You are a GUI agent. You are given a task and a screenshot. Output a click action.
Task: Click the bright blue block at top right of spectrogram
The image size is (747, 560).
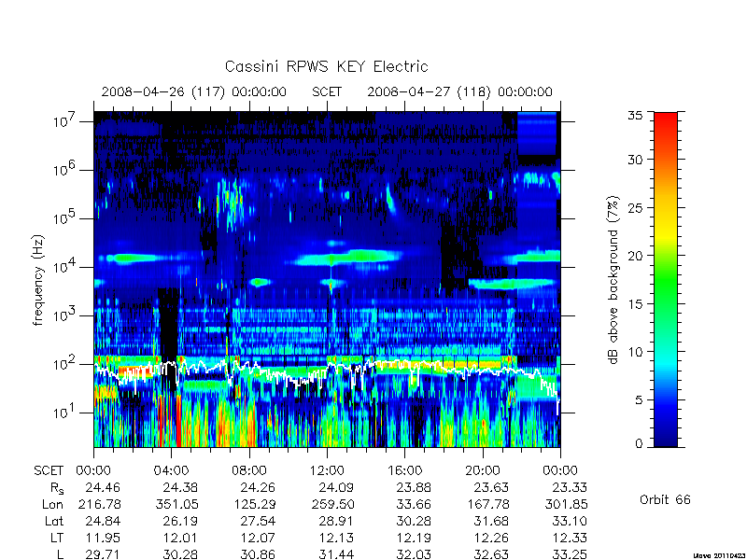pyautogui.click(x=537, y=133)
